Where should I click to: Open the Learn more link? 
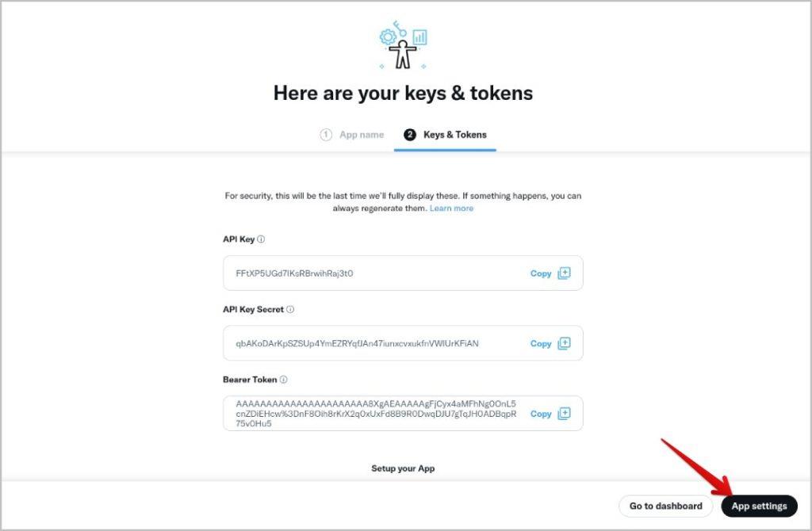pos(451,208)
